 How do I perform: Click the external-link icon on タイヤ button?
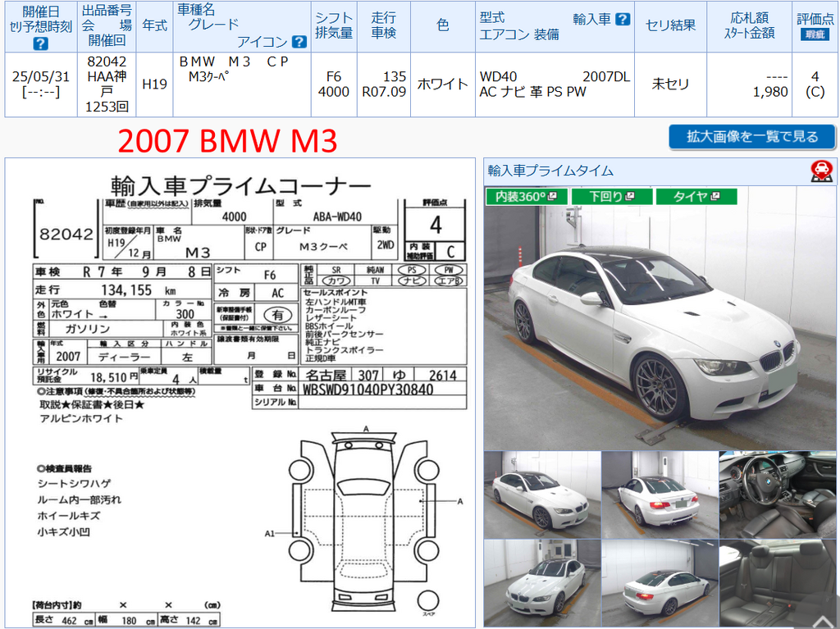714,196
